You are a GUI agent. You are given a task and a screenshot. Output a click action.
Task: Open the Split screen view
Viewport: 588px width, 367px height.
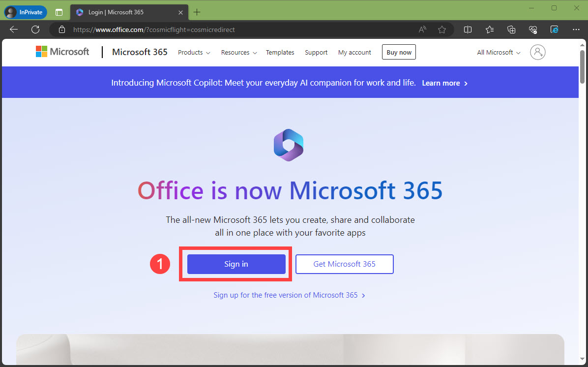[468, 30]
